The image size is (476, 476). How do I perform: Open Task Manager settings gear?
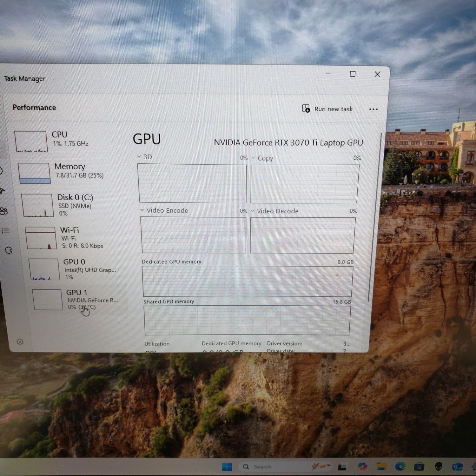click(20, 342)
